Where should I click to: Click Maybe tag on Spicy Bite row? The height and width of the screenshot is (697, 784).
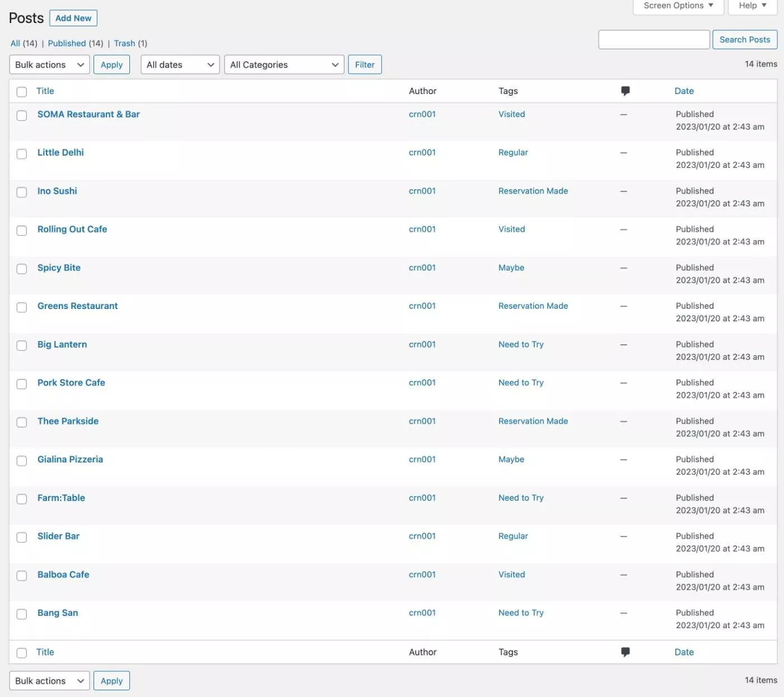click(511, 268)
